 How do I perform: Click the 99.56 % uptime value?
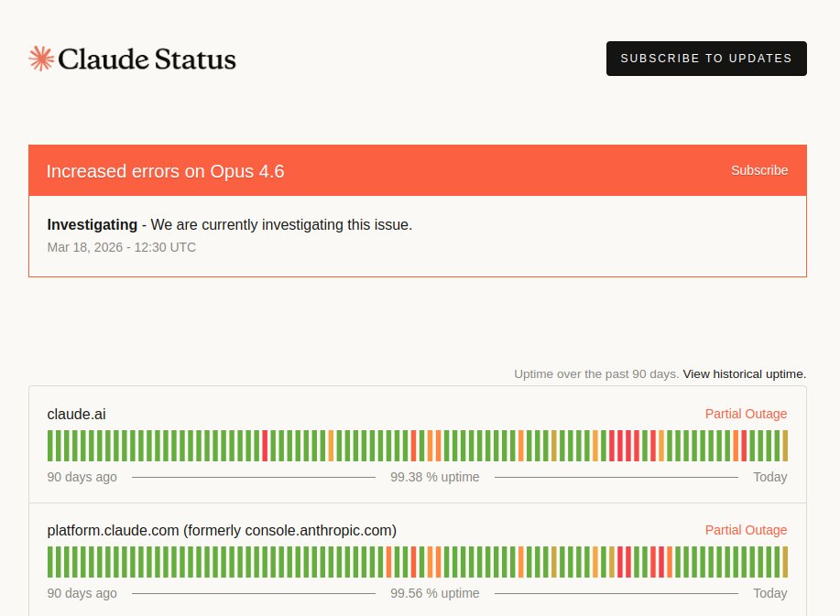434,593
